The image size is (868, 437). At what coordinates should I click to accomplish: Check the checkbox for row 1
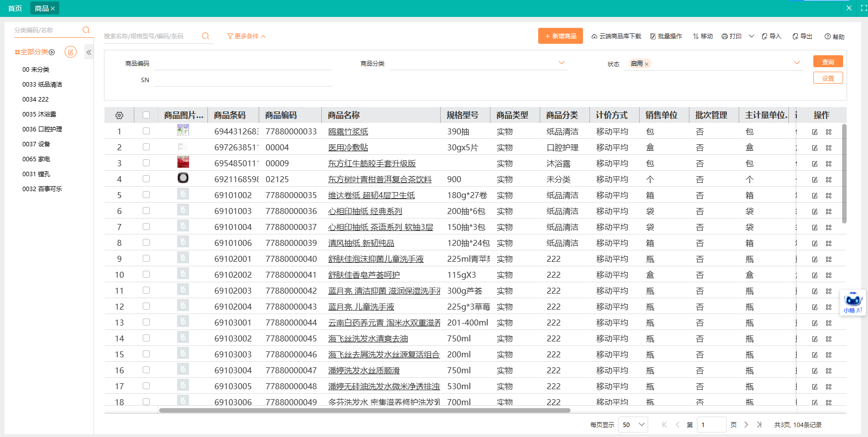146,131
